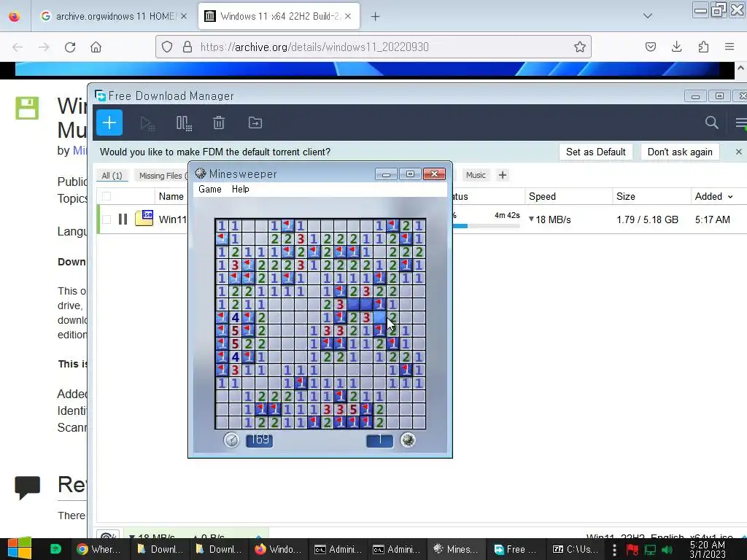Open search in Free Download Manager
This screenshot has height=560, width=747.
pyautogui.click(x=712, y=122)
